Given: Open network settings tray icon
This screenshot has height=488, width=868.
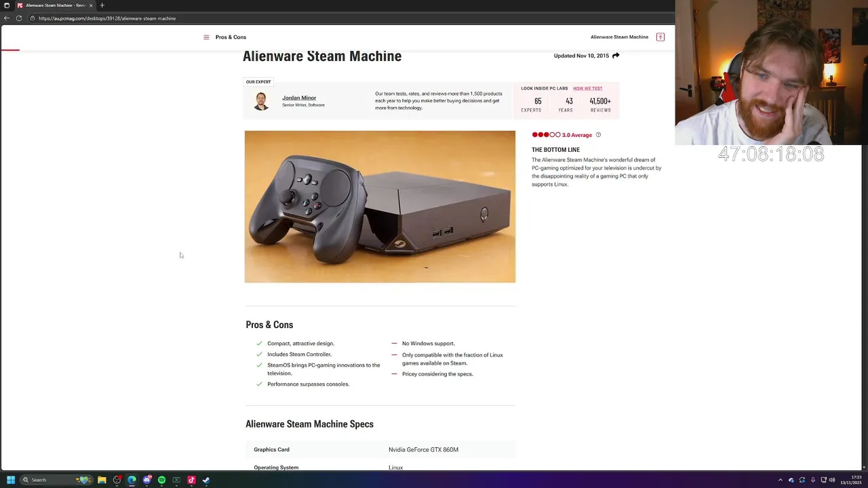Looking at the screenshot, I should pos(823,480).
